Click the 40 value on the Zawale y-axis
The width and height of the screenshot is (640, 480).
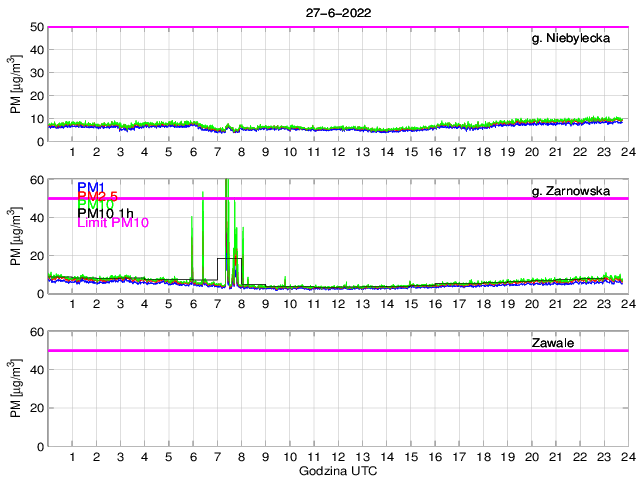[33, 370]
